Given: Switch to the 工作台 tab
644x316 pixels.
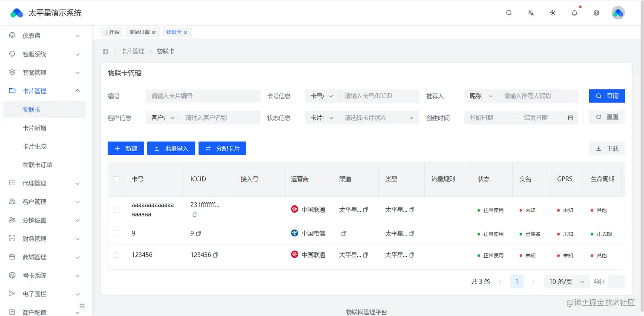Looking at the screenshot, I should tap(112, 32).
